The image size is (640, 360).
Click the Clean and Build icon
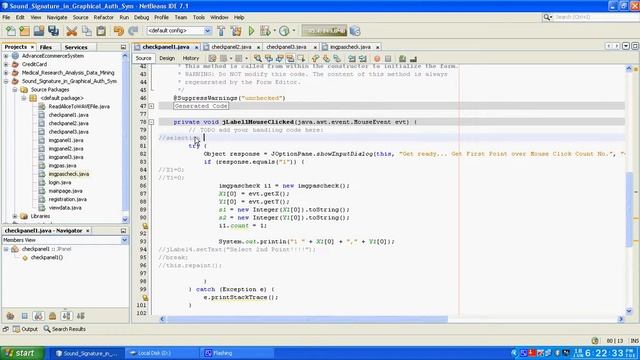pos(236,31)
